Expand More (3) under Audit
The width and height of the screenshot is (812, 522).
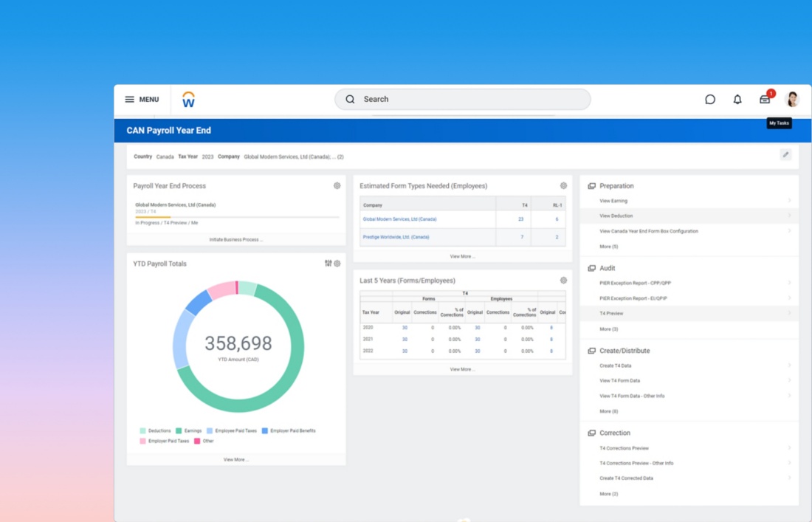point(609,329)
